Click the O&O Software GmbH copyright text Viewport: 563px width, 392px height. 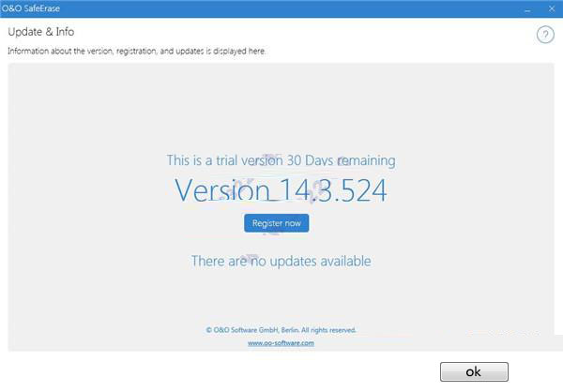click(281, 330)
